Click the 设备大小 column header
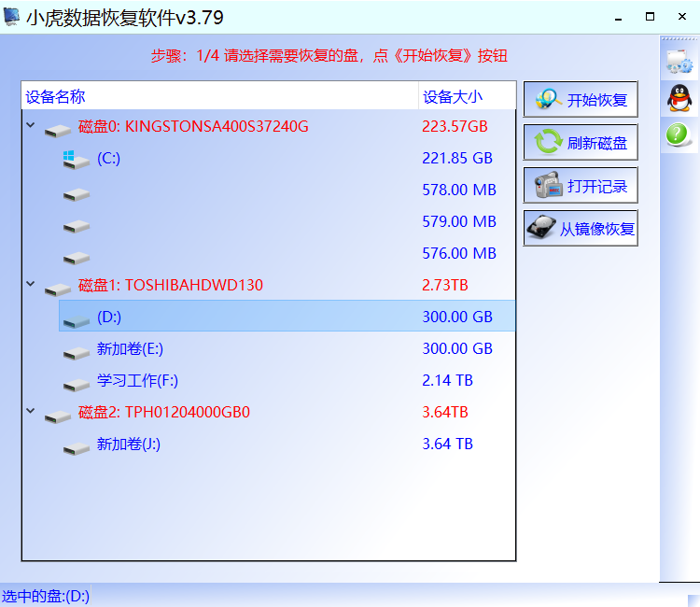 click(x=467, y=96)
